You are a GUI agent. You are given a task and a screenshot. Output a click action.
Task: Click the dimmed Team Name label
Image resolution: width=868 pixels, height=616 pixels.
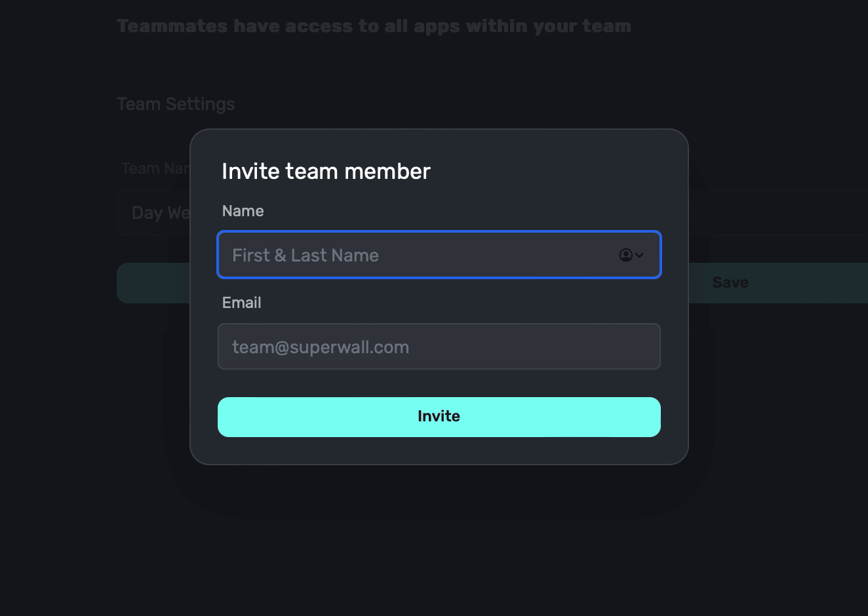(x=155, y=168)
